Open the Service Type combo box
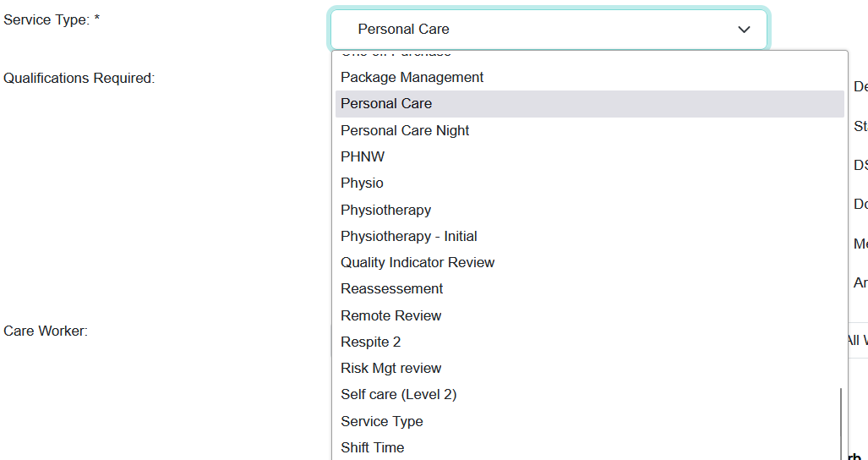This screenshot has height=460, width=868. point(548,30)
